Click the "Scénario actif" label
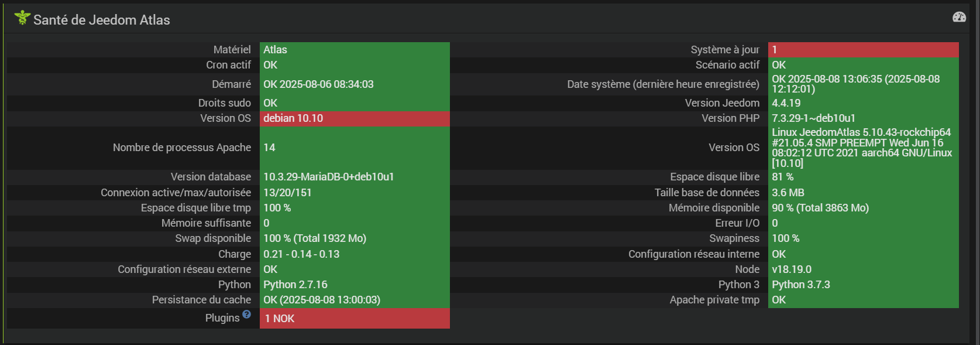The height and width of the screenshot is (345, 980). (x=727, y=65)
